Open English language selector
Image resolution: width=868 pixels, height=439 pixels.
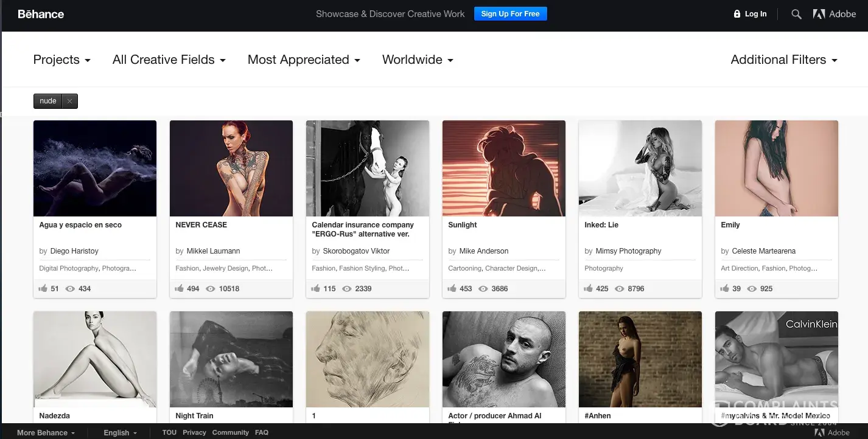[x=121, y=433]
